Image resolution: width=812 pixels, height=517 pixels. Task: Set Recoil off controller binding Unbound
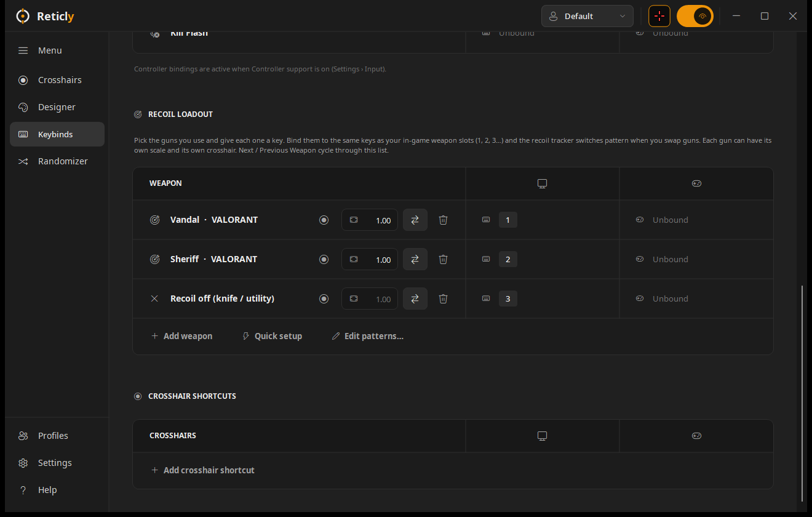pos(670,299)
